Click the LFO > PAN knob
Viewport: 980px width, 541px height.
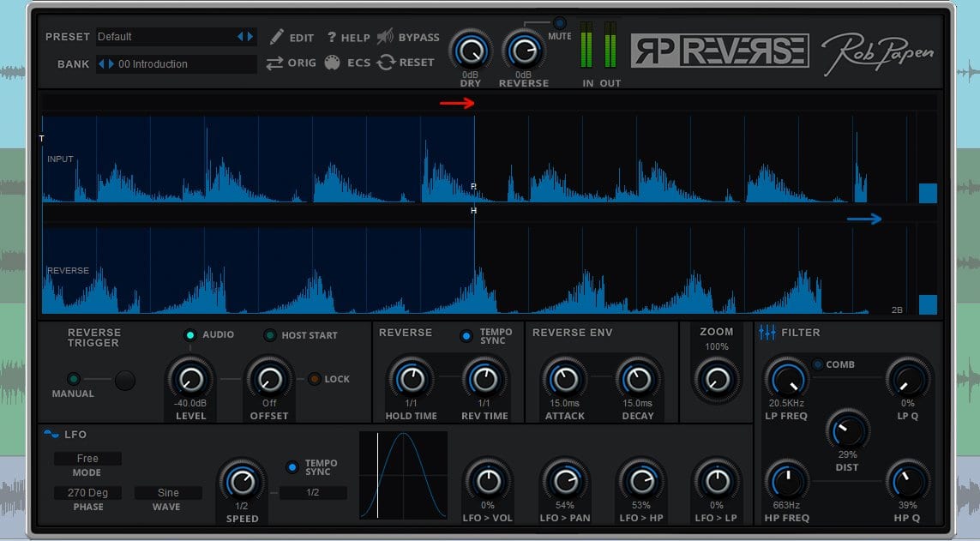tap(564, 481)
